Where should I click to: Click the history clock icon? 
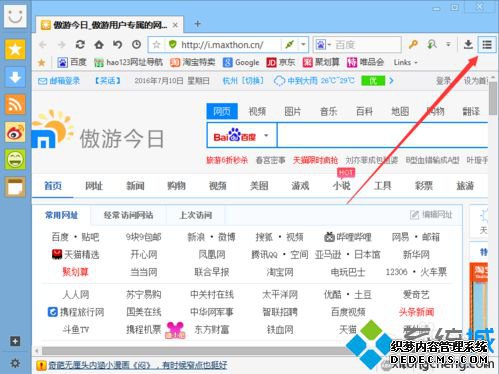[136, 44]
